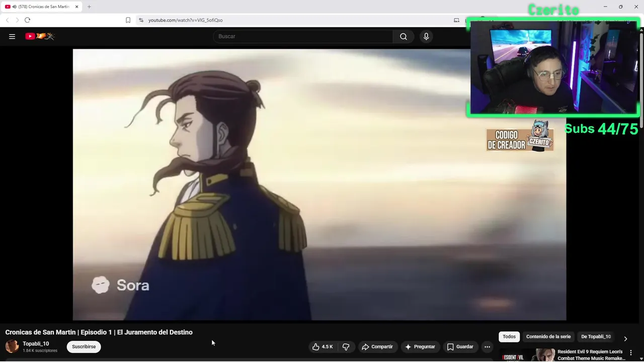Close the Cronicas de San Martin tab
This screenshot has width=644, height=362.
tap(76, 7)
